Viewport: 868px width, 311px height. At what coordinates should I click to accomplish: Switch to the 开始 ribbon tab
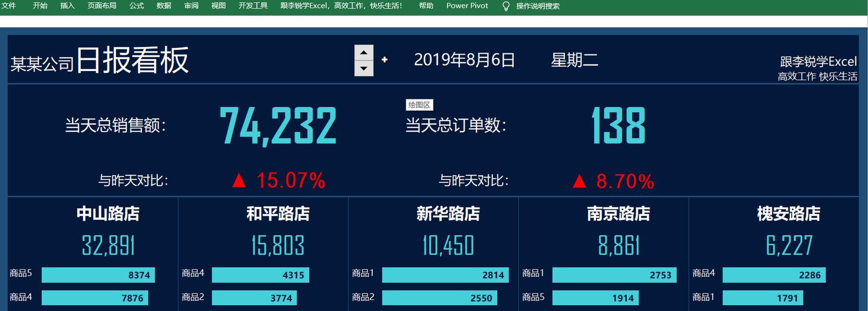40,6
